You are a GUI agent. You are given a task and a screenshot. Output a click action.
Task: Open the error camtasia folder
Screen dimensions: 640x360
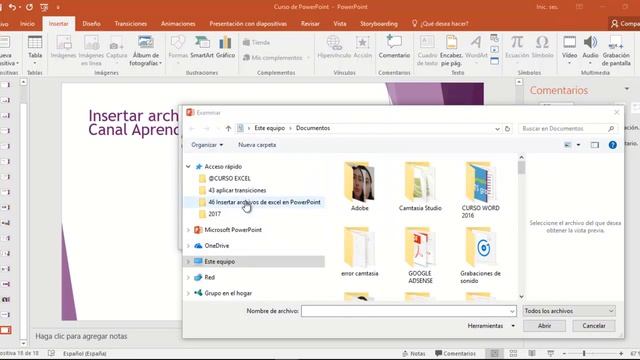click(x=360, y=252)
